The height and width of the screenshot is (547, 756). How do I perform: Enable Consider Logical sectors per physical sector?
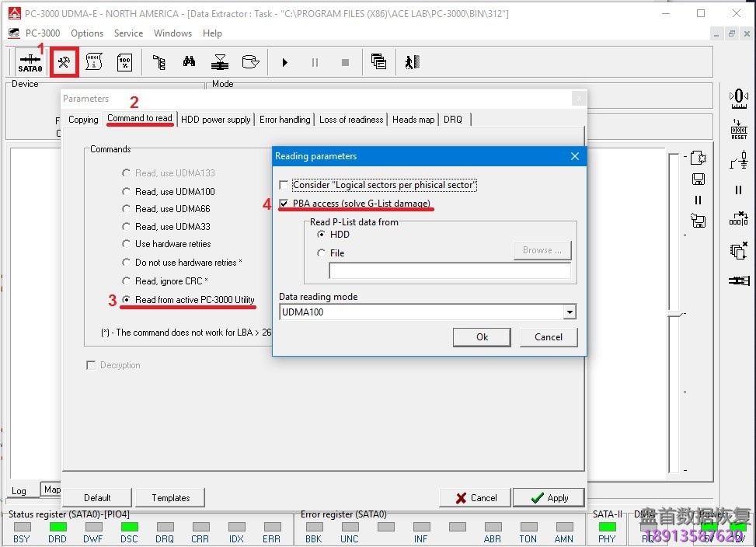click(284, 185)
